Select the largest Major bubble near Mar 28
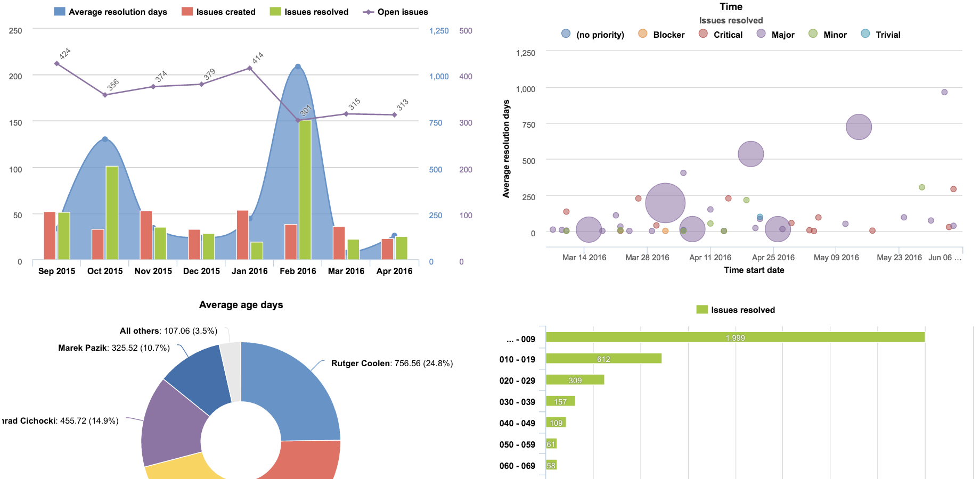Viewport: 980px width, 479px height. [x=665, y=203]
